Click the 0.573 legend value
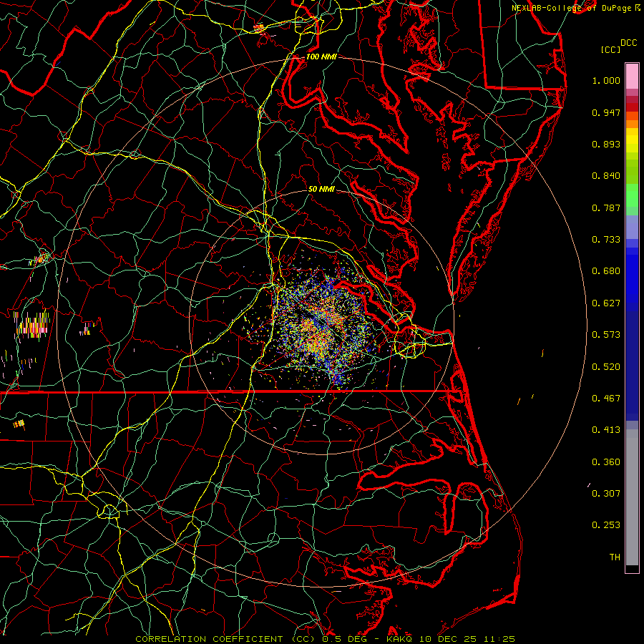The width and height of the screenshot is (644, 644). coord(606,335)
